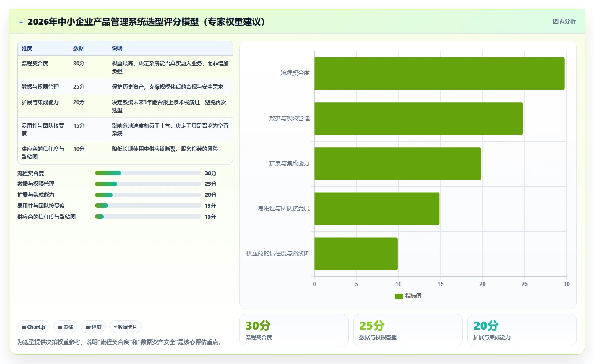The image size is (594, 364).
Task: Click the 供应商的信任度与路线图 progress bar
Action: (x=148, y=217)
